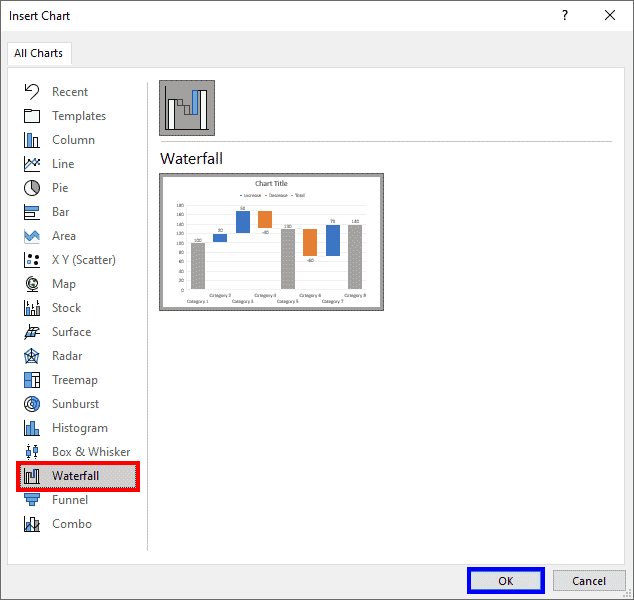Pick the X Y (Scatter) label
The width and height of the screenshot is (634, 600).
pos(84,260)
